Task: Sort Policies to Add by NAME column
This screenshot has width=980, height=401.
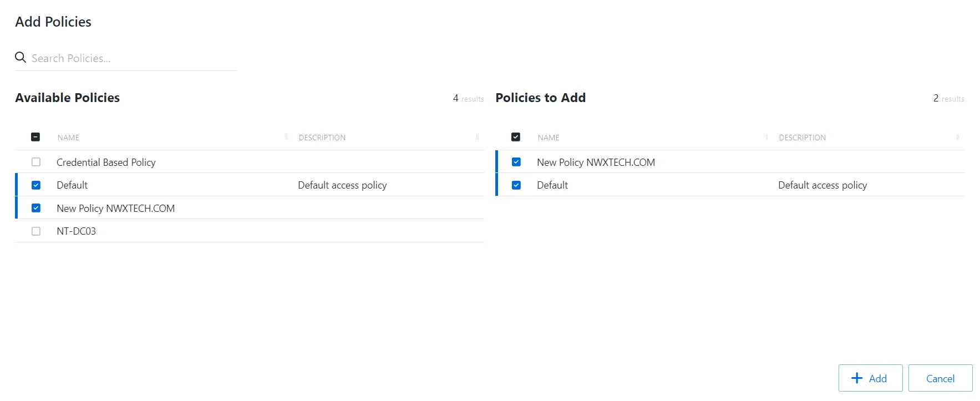Action: 549,138
